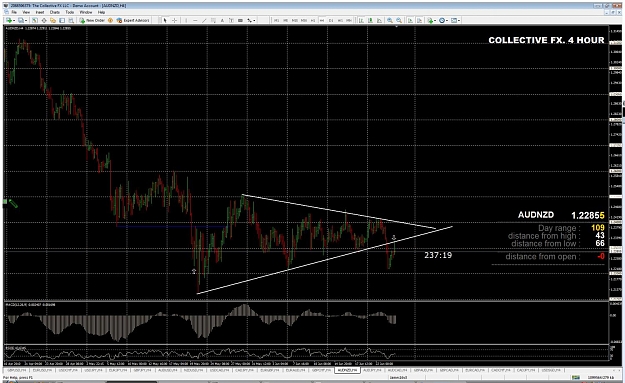Viewport: 625px width, 383px height.
Task: Open the Strategy Tester icon
Action: tap(71, 20)
